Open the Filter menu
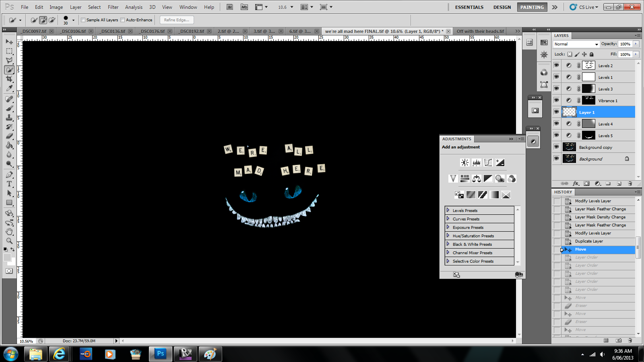Image resolution: width=644 pixels, height=362 pixels. [x=113, y=7]
